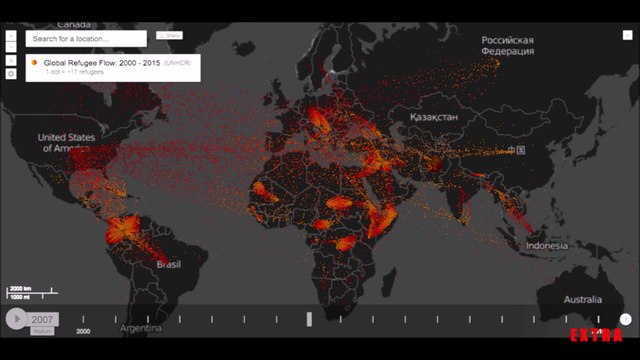Click the Brasil map label

tap(169, 264)
